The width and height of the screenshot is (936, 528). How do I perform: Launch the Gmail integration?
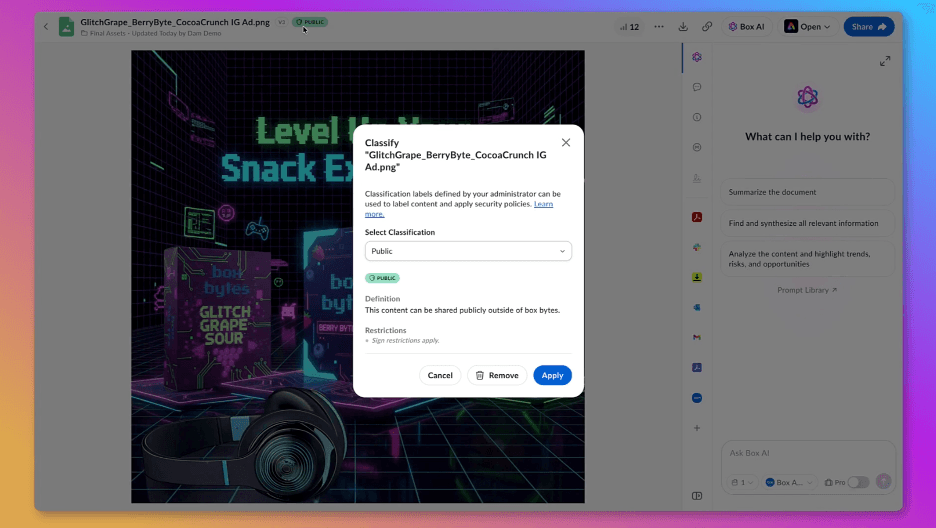click(697, 338)
